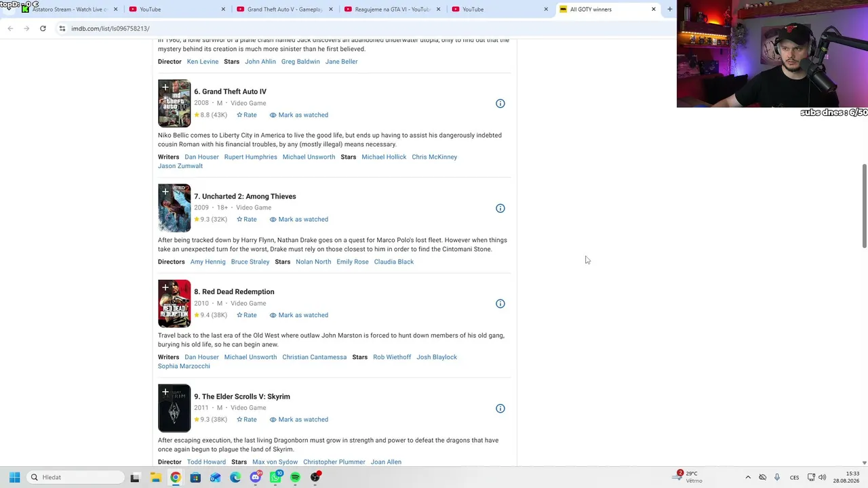Open the Red Dead Redemption title link

(234, 292)
